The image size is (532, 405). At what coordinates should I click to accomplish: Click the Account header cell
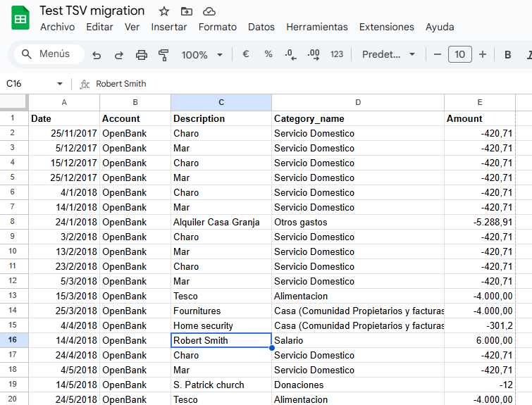point(135,118)
